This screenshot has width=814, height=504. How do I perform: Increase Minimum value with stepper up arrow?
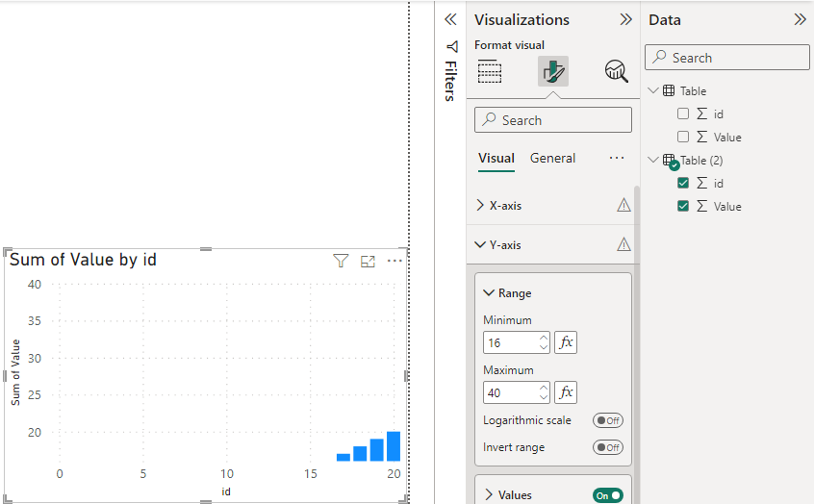[x=544, y=338]
